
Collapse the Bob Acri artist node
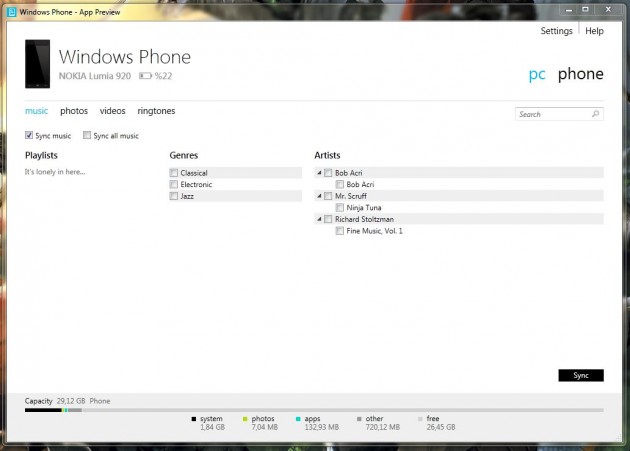[x=319, y=173]
